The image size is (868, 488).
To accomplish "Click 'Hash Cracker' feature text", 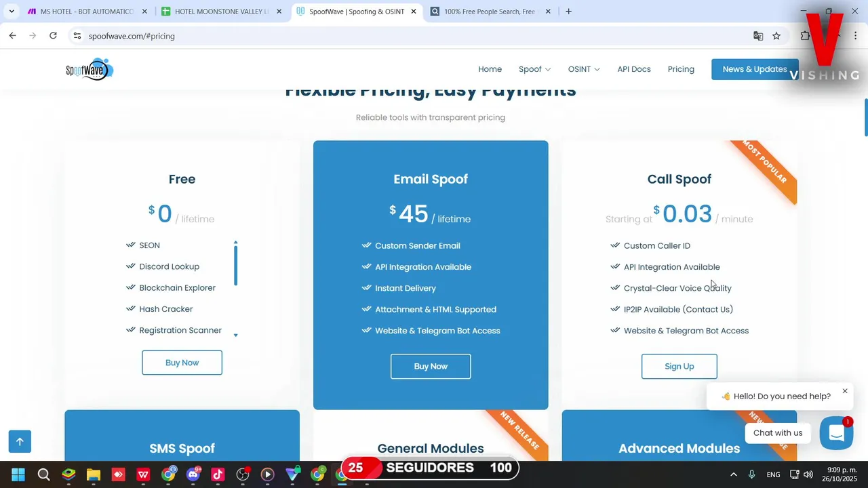I will point(165,309).
